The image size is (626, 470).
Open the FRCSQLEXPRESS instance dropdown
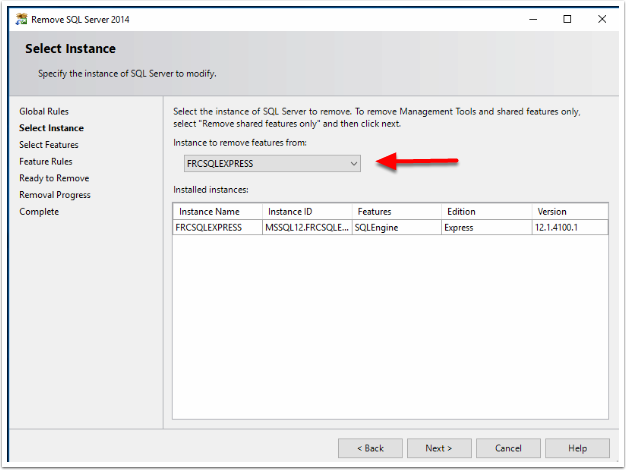272,164
